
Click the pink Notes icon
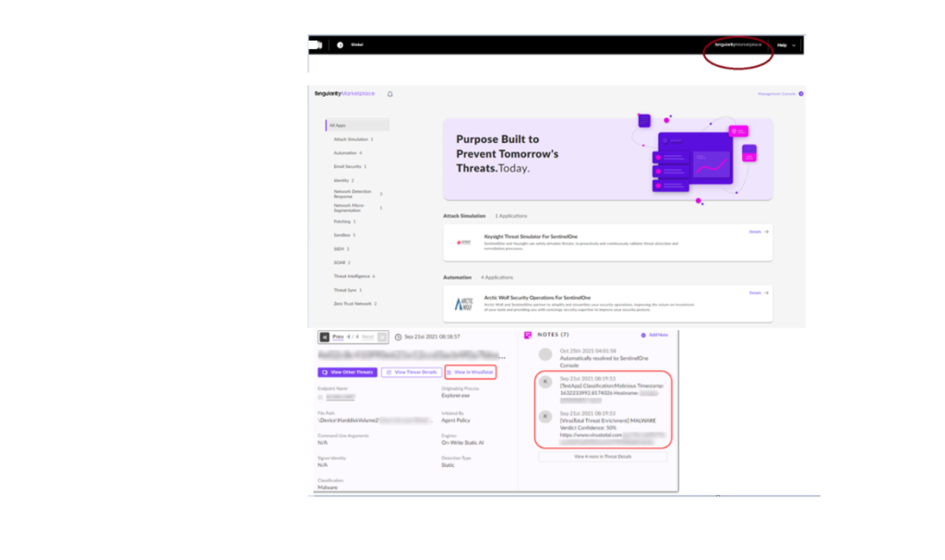(528, 335)
